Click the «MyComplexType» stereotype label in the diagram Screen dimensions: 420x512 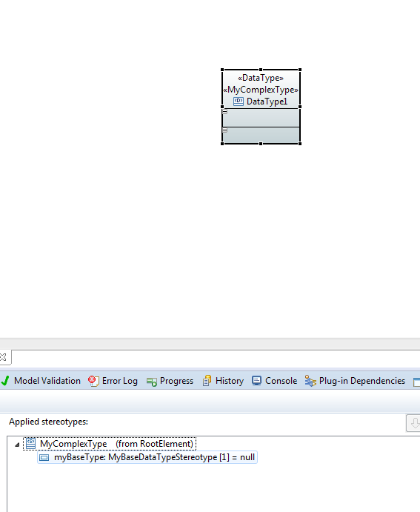point(261,90)
